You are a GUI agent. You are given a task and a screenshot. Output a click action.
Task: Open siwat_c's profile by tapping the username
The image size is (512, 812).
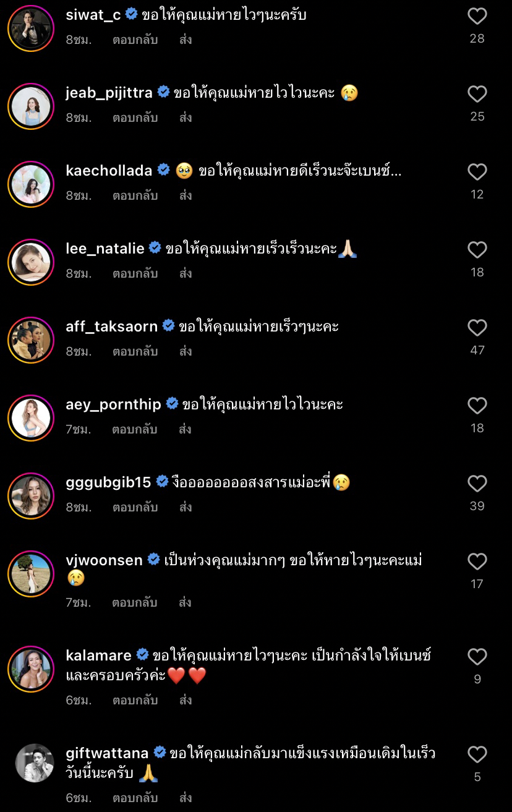(x=92, y=16)
